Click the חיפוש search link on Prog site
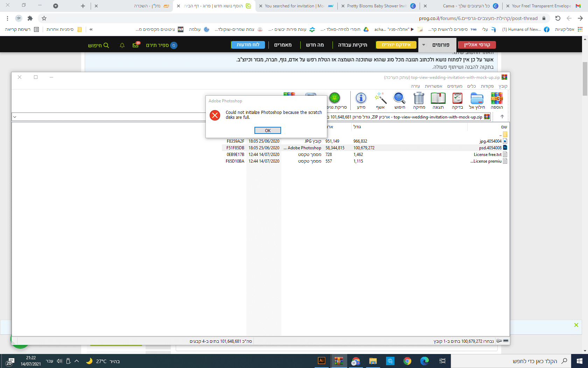 click(98, 45)
